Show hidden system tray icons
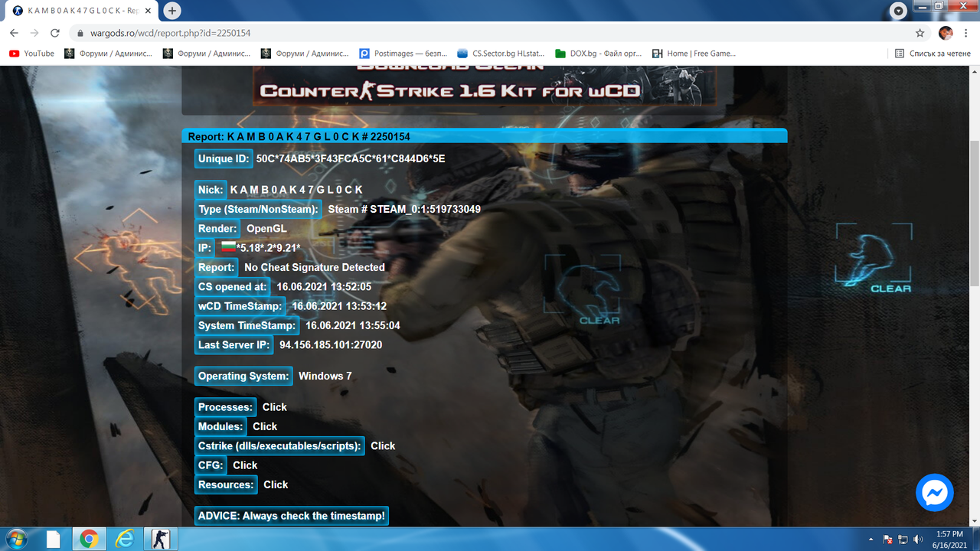The height and width of the screenshot is (551, 980). click(873, 539)
